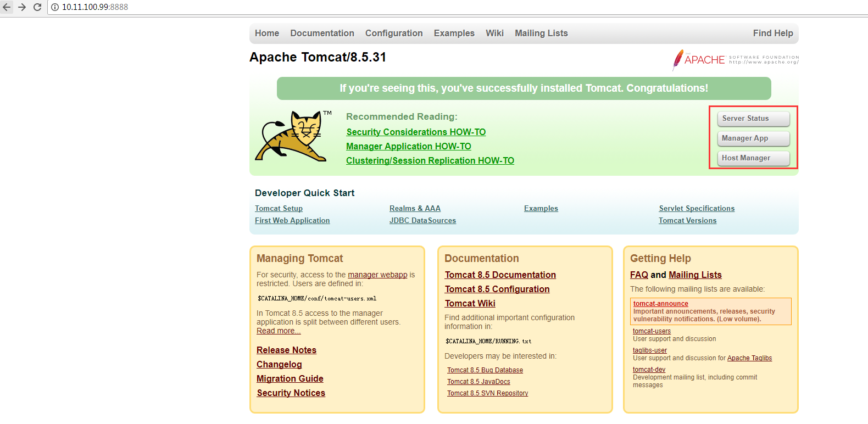Open Tomcat 8.5 SVN Repository link

pyautogui.click(x=487, y=393)
